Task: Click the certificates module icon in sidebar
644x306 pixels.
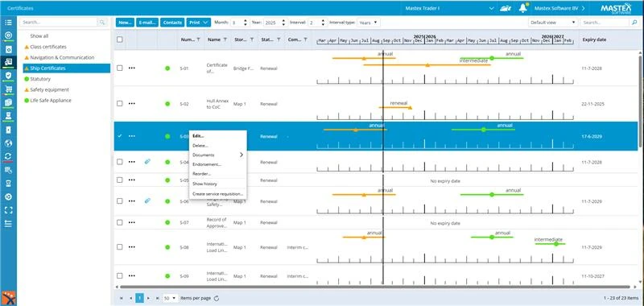Action: 8,62
